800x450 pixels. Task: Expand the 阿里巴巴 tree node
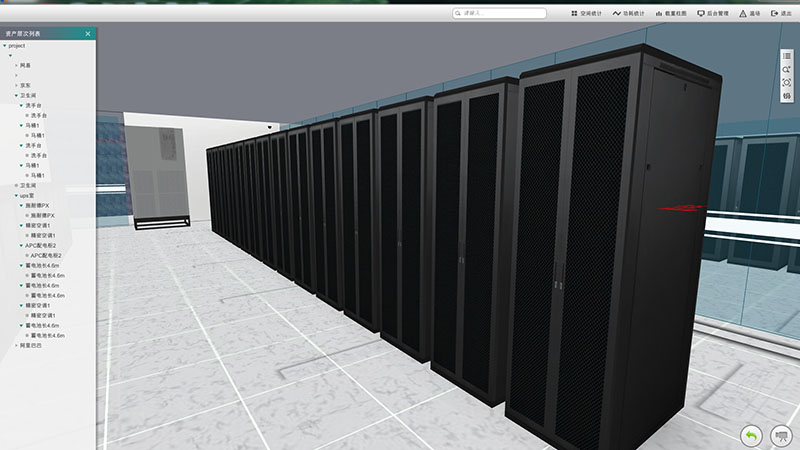[x=16, y=345]
